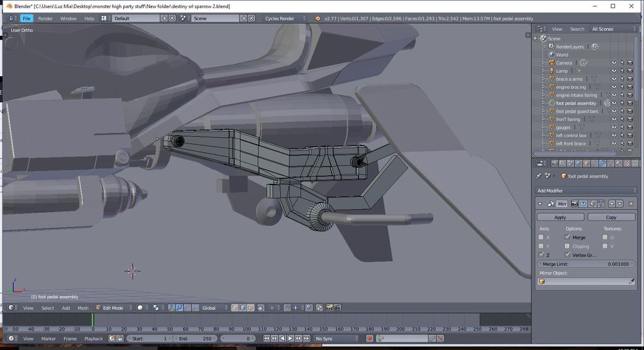Click OpenGL render animation icon
644x350 pixels.
coord(337,308)
